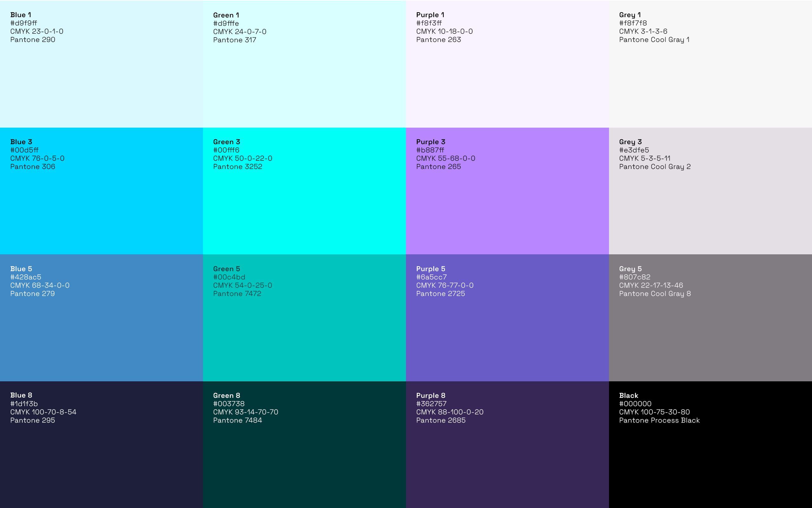Click CMYK 10-18-0-0 value
Viewport: 812px width, 508px height.
click(444, 31)
